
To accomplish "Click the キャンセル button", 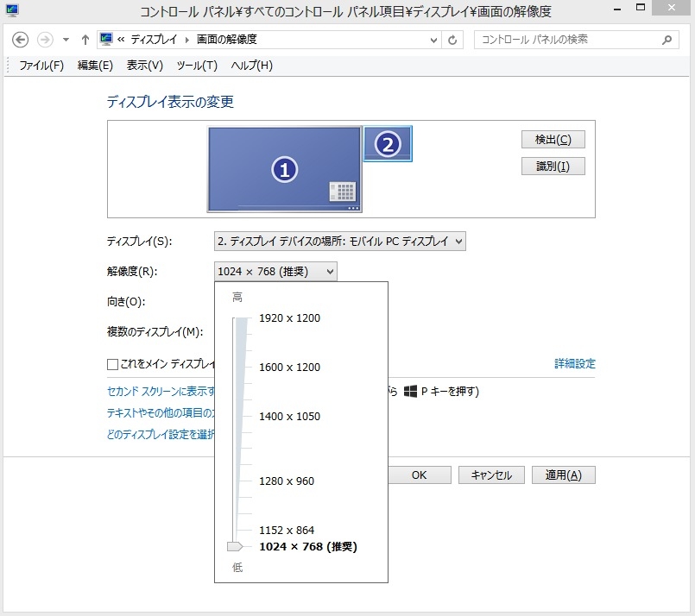I will [x=491, y=475].
